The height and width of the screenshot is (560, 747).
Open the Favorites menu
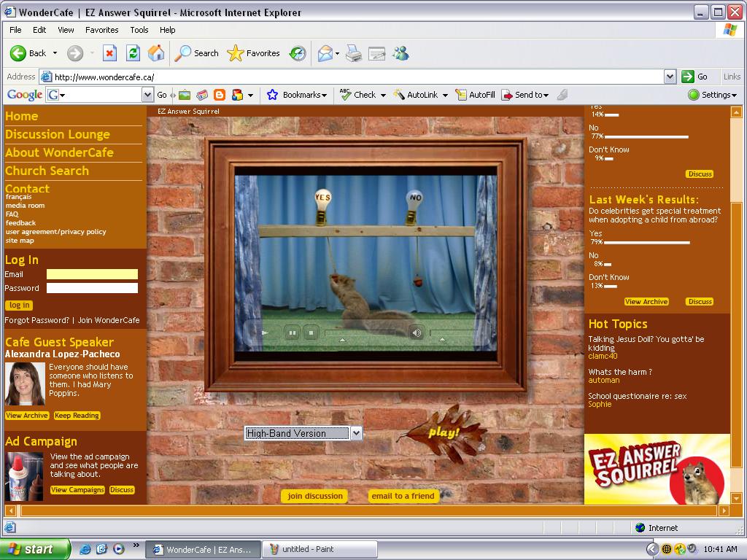[x=101, y=29]
